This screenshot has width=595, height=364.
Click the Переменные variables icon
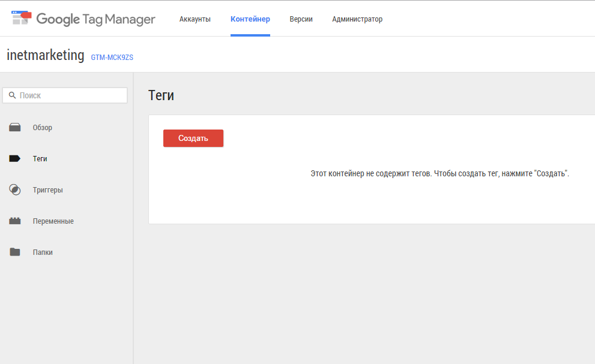[x=15, y=221]
